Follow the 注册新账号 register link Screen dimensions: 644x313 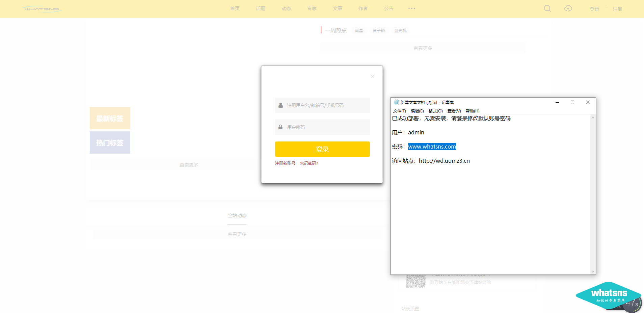pyautogui.click(x=285, y=163)
